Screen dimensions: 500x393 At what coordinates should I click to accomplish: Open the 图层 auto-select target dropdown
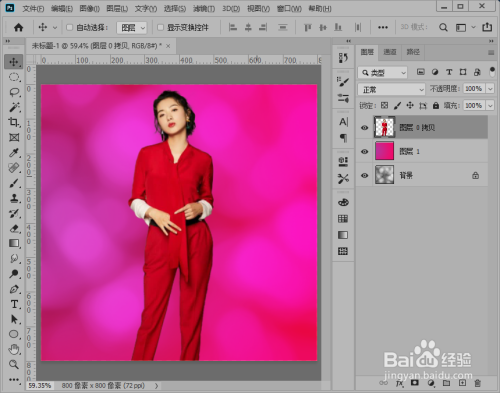pos(132,28)
